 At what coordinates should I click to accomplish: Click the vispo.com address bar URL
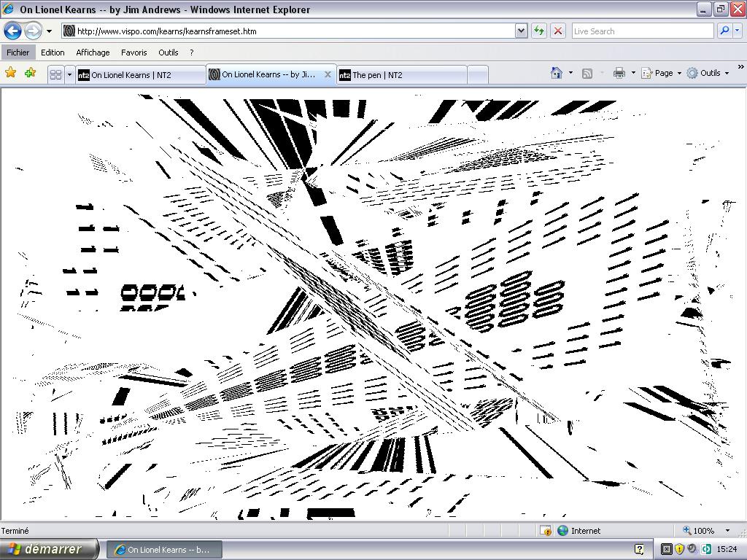tap(167, 31)
